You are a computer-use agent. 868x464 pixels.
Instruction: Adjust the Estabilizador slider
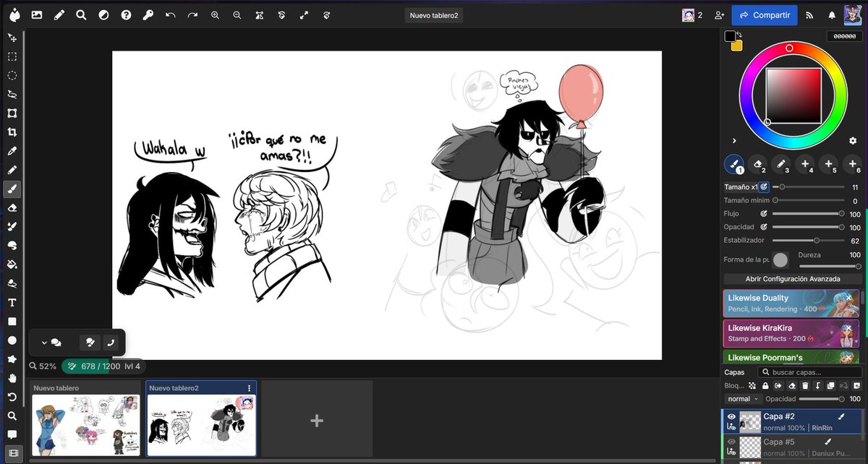point(809,240)
